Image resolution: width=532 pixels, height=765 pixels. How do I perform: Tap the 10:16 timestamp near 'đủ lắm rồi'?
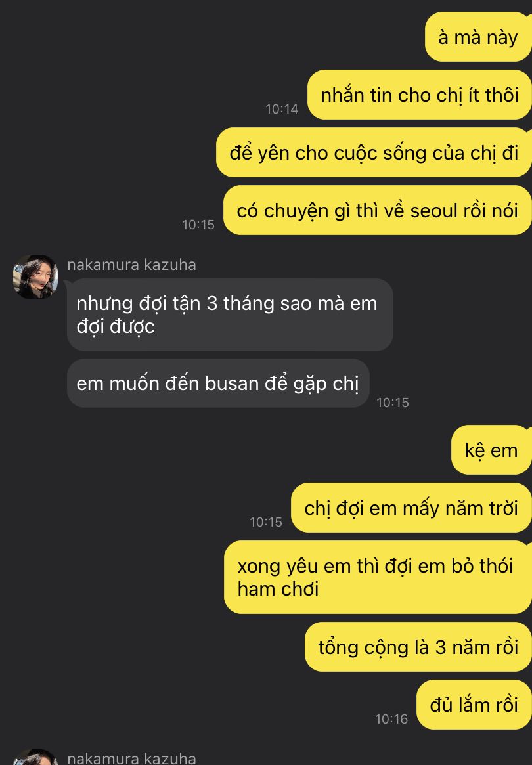[x=391, y=718]
